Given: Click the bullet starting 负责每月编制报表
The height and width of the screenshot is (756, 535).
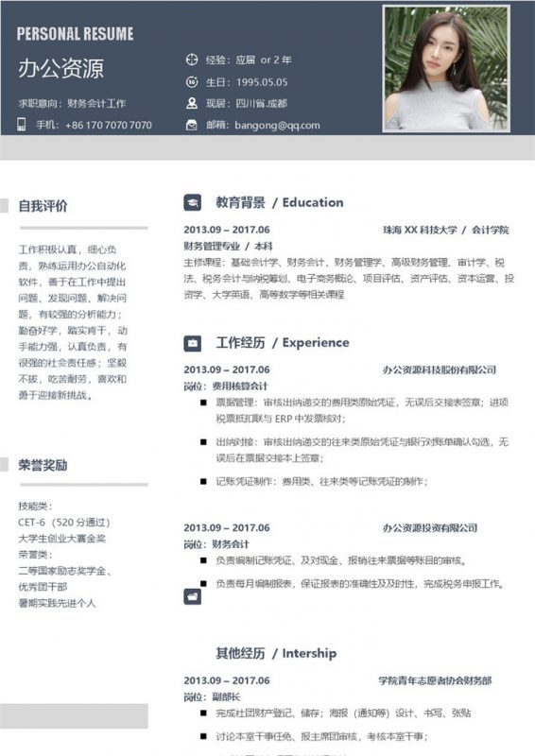Looking at the screenshot, I should (x=360, y=584).
